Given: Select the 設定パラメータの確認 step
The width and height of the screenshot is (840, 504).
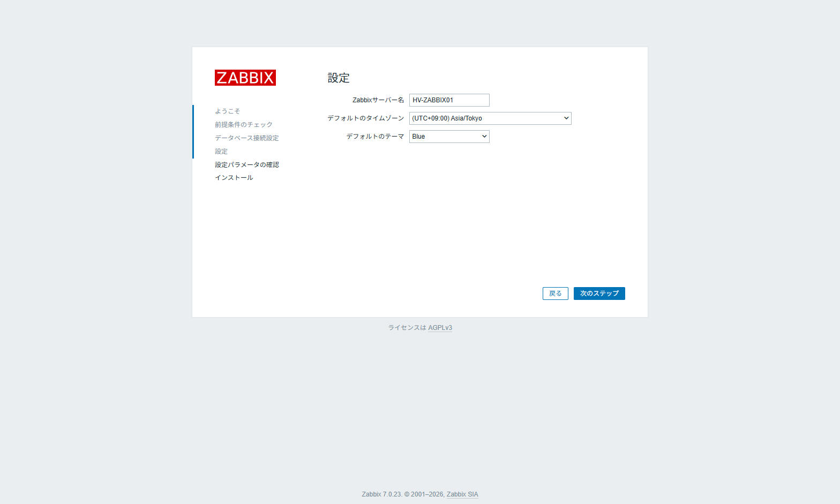Looking at the screenshot, I should click(247, 165).
